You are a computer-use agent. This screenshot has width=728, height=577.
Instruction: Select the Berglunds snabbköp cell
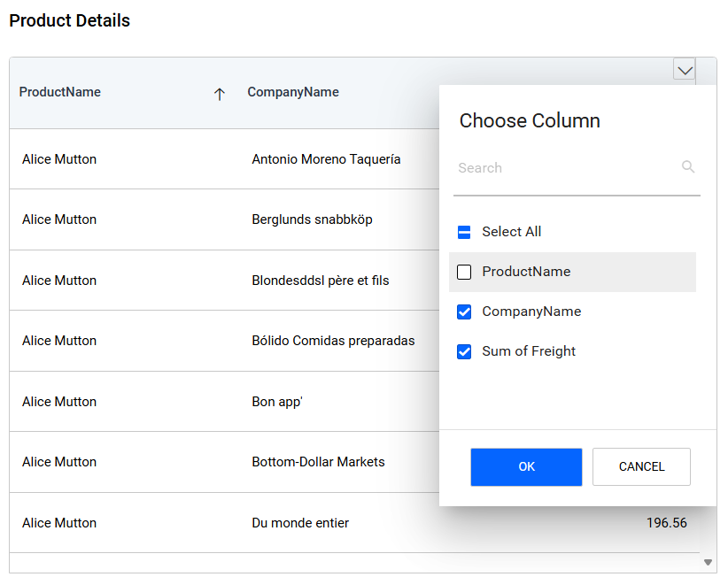(x=312, y=219)
